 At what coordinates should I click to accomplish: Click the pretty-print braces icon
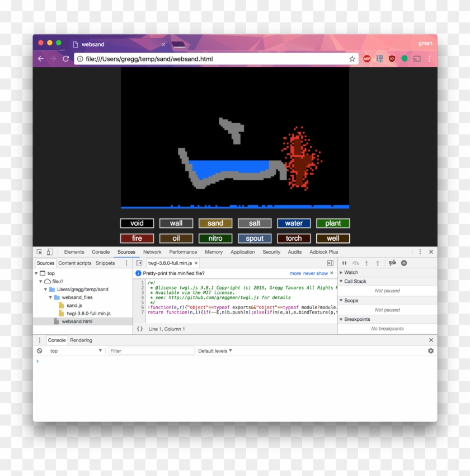(140, 329)
